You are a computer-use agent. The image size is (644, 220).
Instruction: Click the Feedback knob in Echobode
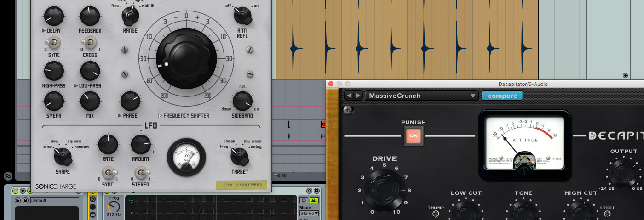(x=90, y=17)
